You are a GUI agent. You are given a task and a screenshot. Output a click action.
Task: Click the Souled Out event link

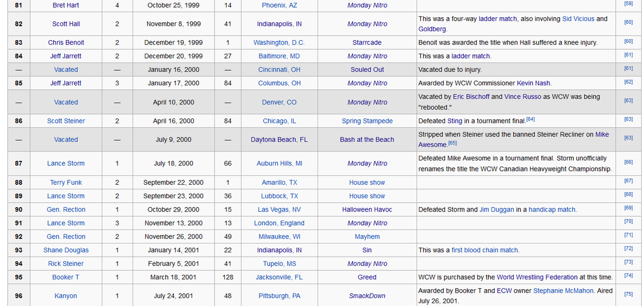click(x=367, y=70)
